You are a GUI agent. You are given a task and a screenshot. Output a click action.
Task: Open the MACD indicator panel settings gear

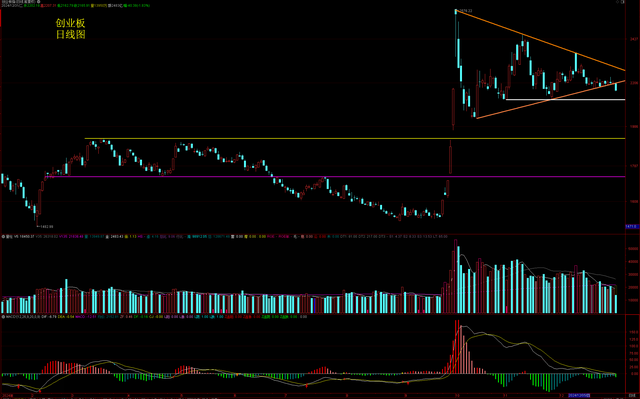pos(3,317)
